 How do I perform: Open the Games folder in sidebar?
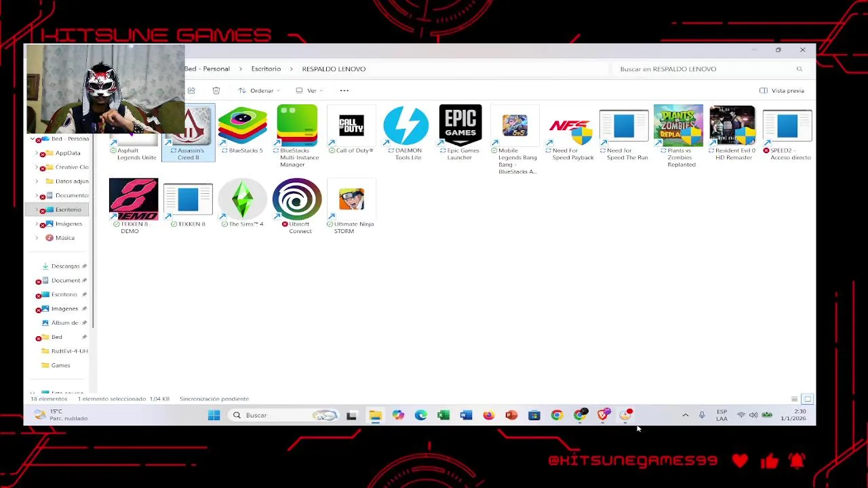[60, 365]
